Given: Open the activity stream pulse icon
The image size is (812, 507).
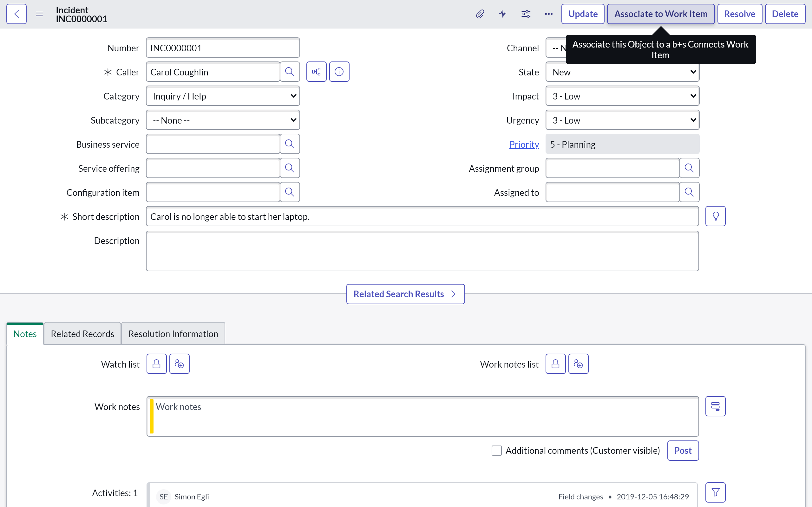Looking at the screenshot, I should 503,14.
